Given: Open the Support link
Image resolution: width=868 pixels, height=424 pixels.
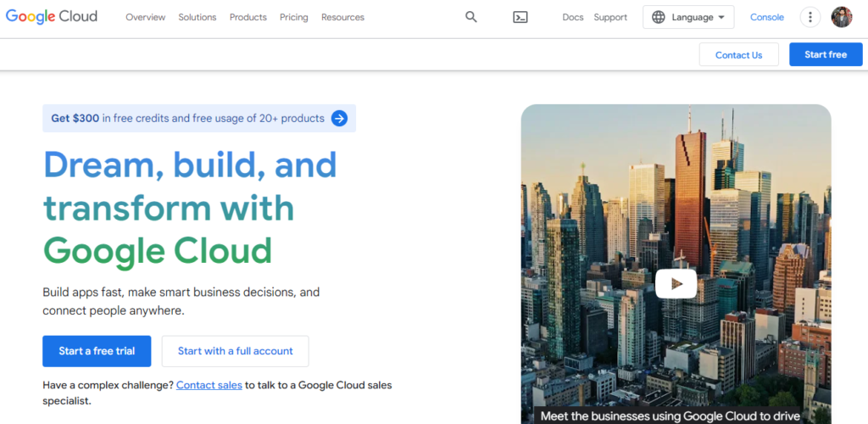Looking at the screenshot, I should tap(610, 17).
